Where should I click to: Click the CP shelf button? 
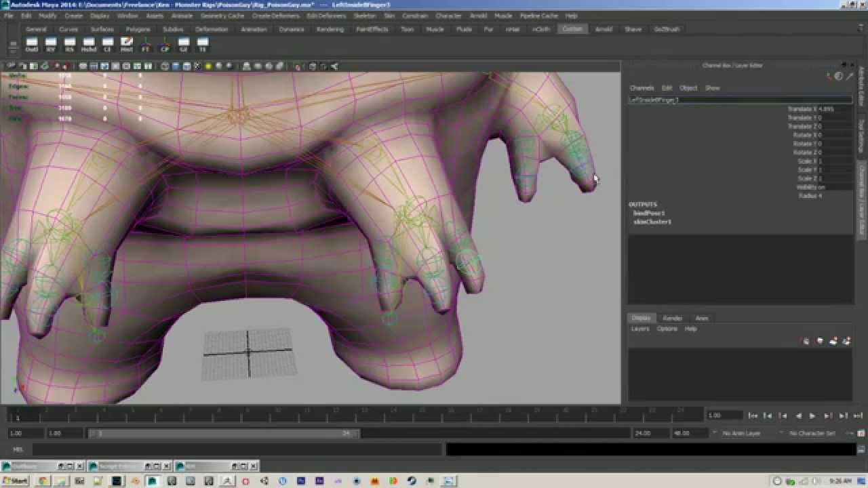(164, 45)
